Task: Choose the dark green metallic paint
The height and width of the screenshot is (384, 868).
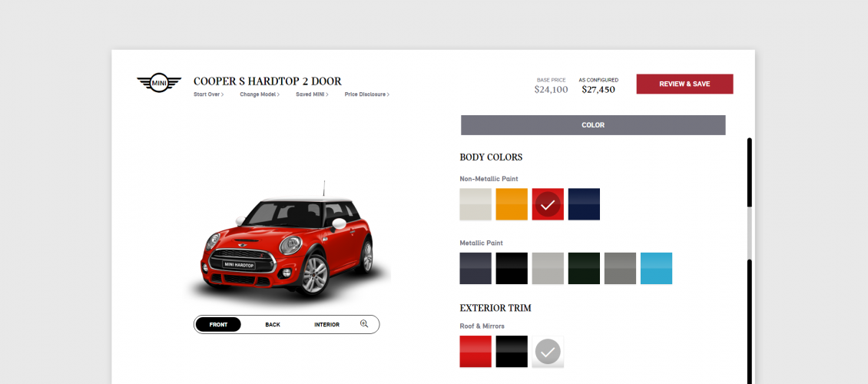Action: click(584, 268)
